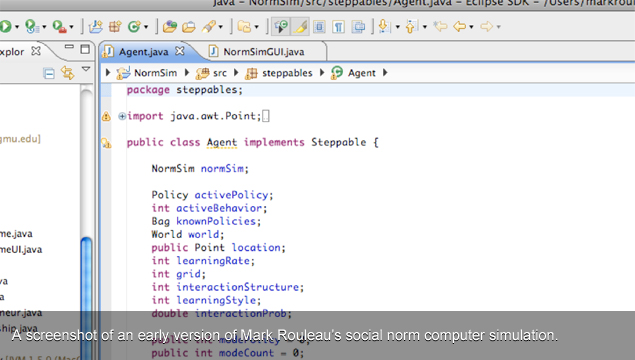Expand breadcrumb arrow after Agent
This screenshot has width=635, height=360.
pos(385,72)
